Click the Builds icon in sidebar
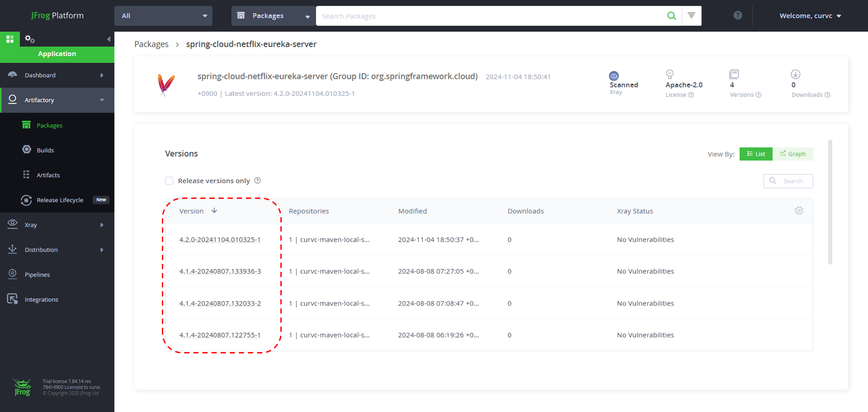This screenshot has width=868, height=412. (26, 149)
